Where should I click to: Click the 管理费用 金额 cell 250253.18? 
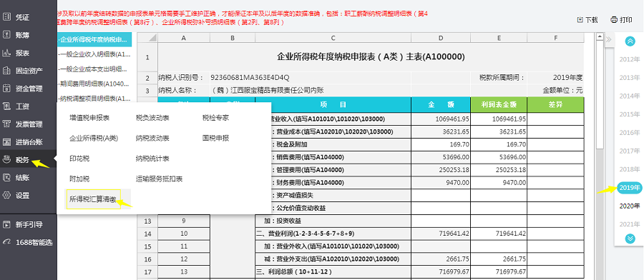(x=441, y=170)
